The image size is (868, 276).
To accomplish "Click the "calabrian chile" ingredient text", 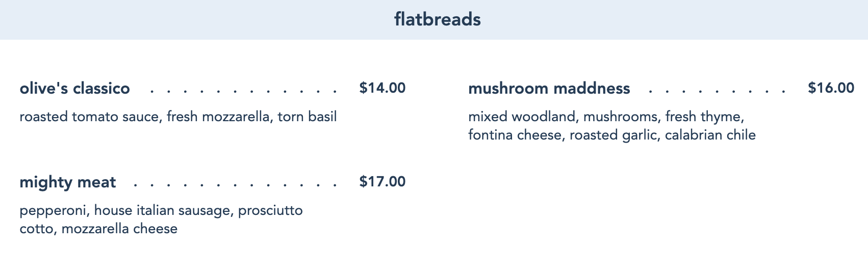I will [710, 135].
